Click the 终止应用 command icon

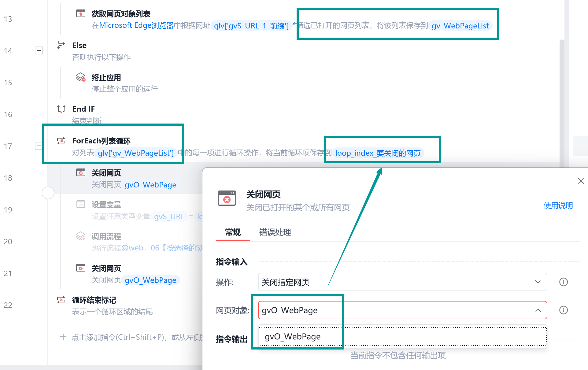81,77
